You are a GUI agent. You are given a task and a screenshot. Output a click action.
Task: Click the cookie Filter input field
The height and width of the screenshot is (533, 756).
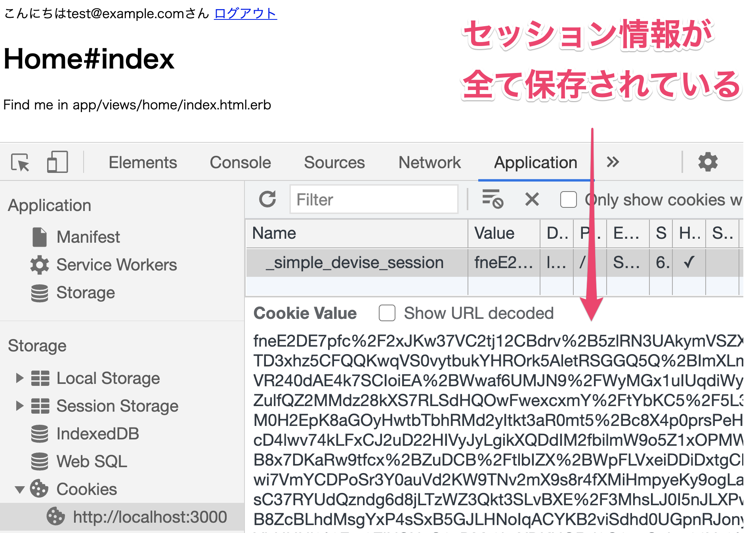pyautogui.click(x=374, y=199)
